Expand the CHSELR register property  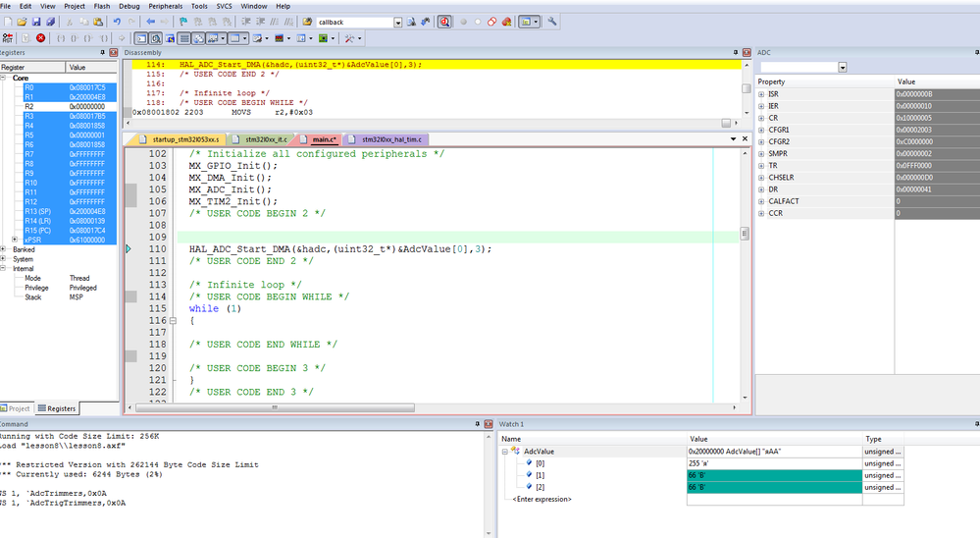[761, 178]
